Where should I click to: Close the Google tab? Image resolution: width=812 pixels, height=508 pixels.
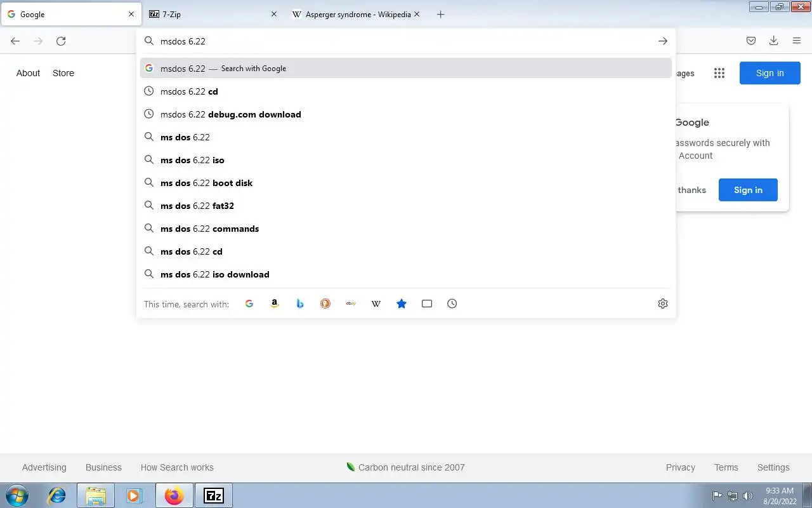[131, 14]
